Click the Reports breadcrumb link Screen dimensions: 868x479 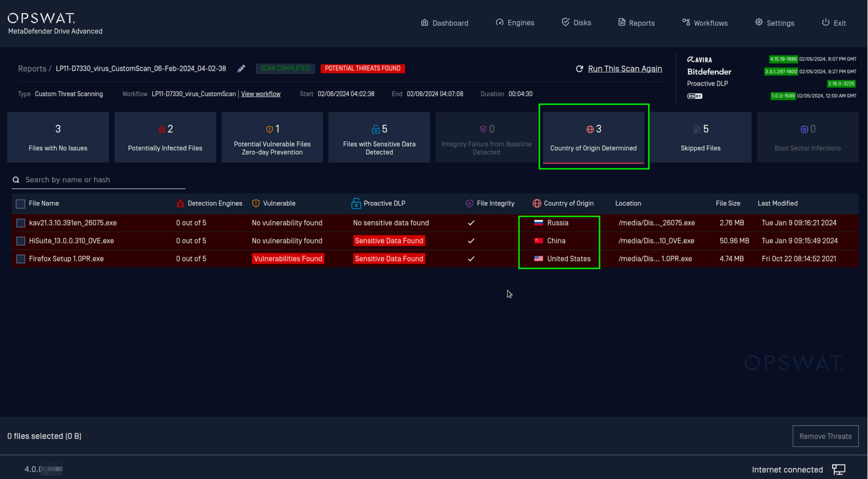(32, 69)
